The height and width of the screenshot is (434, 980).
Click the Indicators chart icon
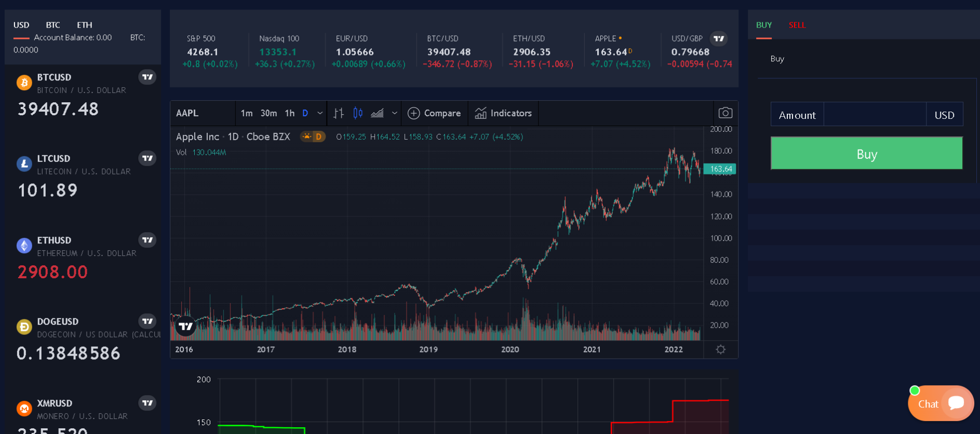[480, 113]
